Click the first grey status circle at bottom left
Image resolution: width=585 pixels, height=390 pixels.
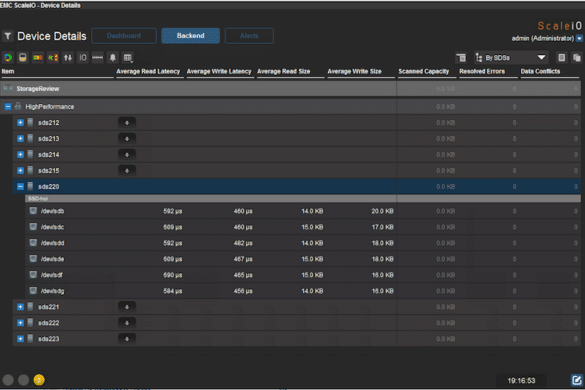click(8, 380)
